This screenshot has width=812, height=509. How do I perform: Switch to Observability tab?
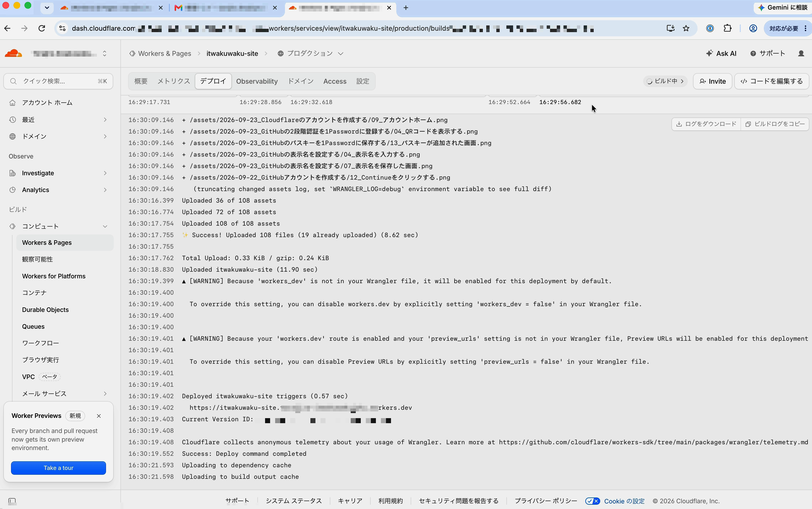(257, 81)
